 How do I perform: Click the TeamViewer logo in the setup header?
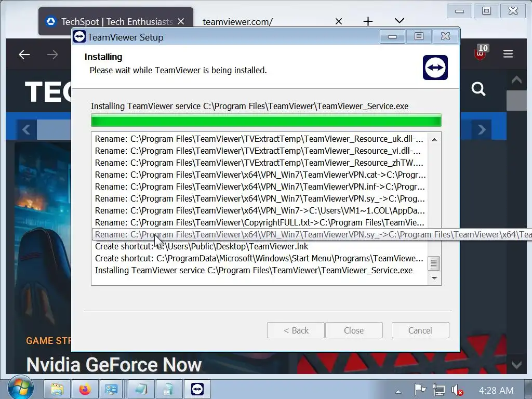coord(435,68)
